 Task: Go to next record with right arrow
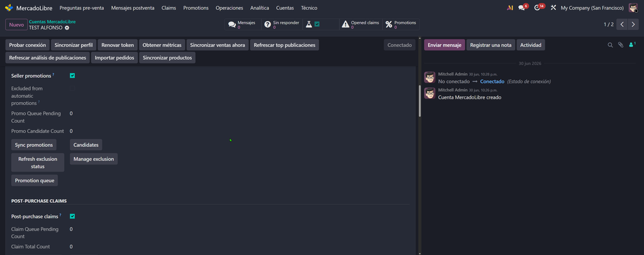634,24
